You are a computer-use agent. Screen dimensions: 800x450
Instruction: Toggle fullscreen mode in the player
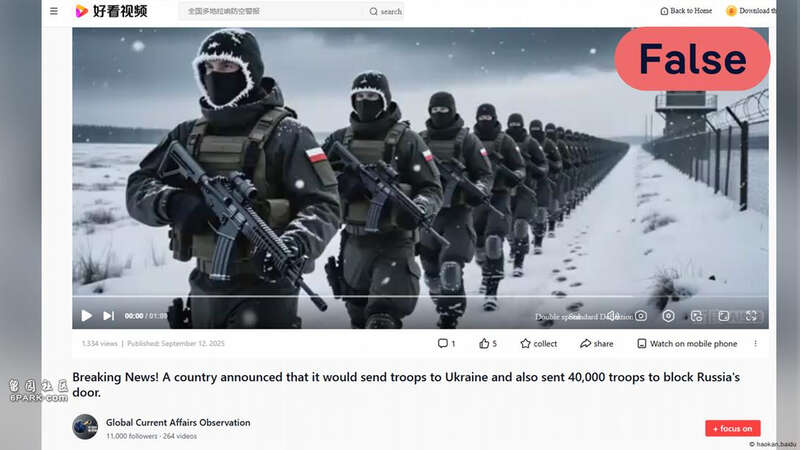click(x=751, y=316)
